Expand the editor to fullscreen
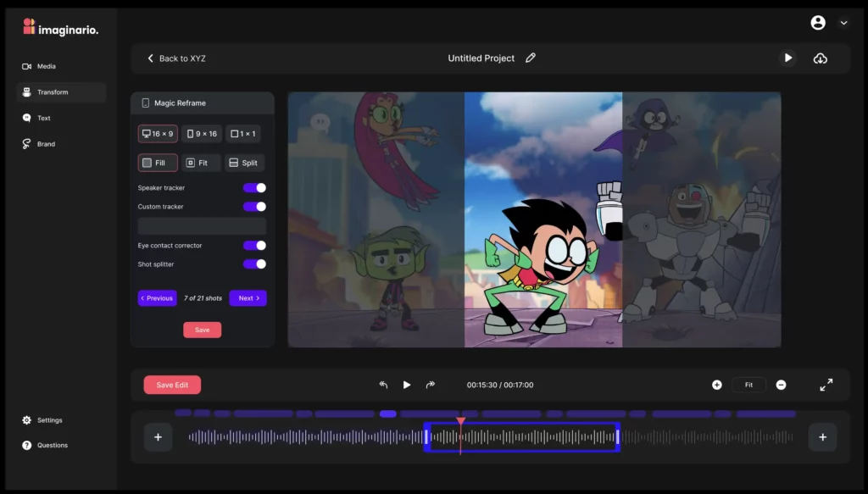This screenshot has width=868, height=494. pos(826,385)
